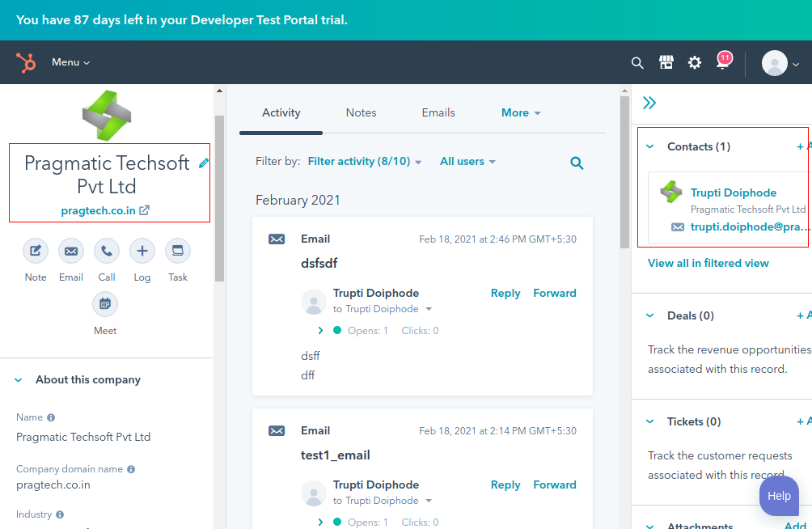The image size is (812, 529).
Task: Switch to the Notes tab
Action: [361, 113]
